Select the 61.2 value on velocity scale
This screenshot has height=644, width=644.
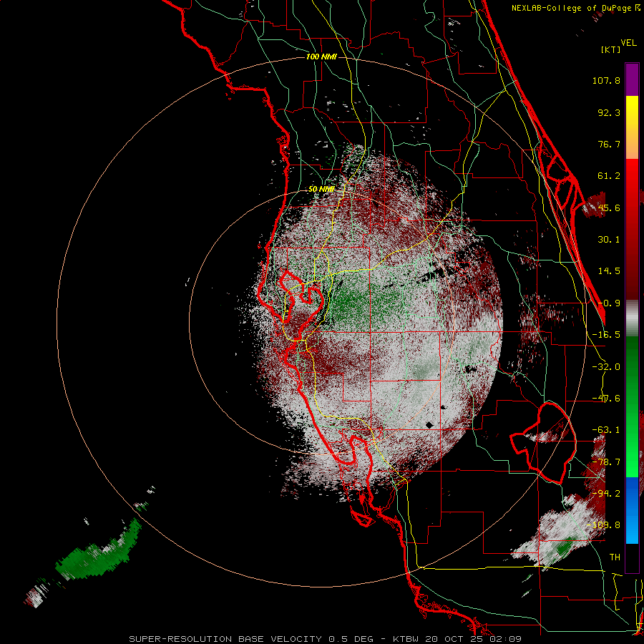609,176
